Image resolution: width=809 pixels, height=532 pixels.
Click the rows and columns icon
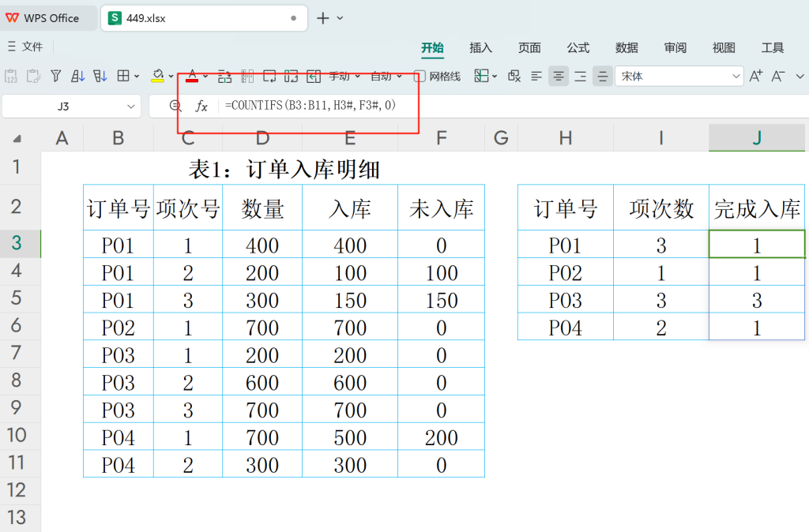pos(224,77)
